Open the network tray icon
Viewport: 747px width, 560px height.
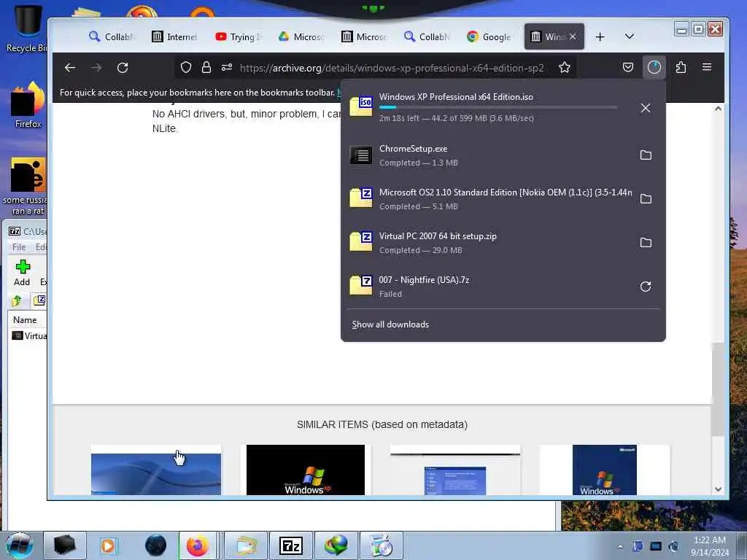coord(656,546)
